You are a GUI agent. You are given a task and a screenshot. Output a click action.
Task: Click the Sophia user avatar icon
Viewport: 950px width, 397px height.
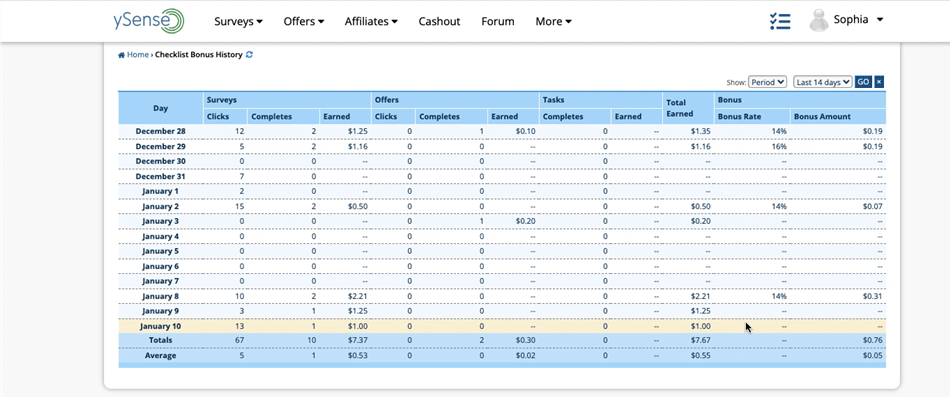[819, 21]
